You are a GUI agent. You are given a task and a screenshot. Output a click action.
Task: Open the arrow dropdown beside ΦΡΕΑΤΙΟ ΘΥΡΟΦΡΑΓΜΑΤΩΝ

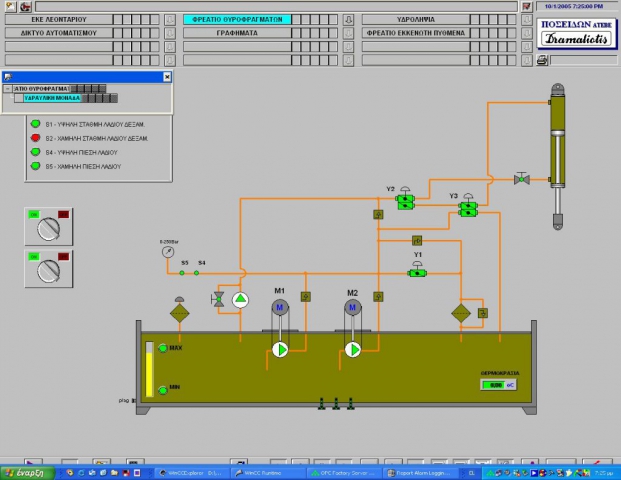[349, 19]
